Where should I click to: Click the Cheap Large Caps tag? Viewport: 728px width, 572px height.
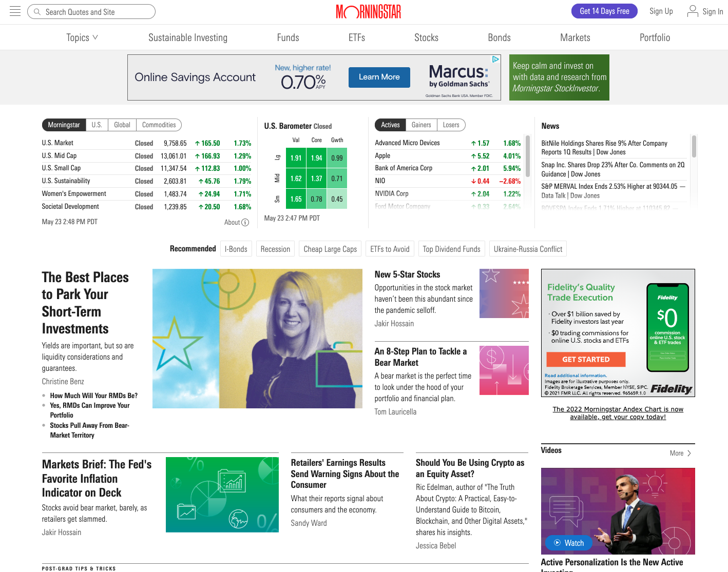330,249
